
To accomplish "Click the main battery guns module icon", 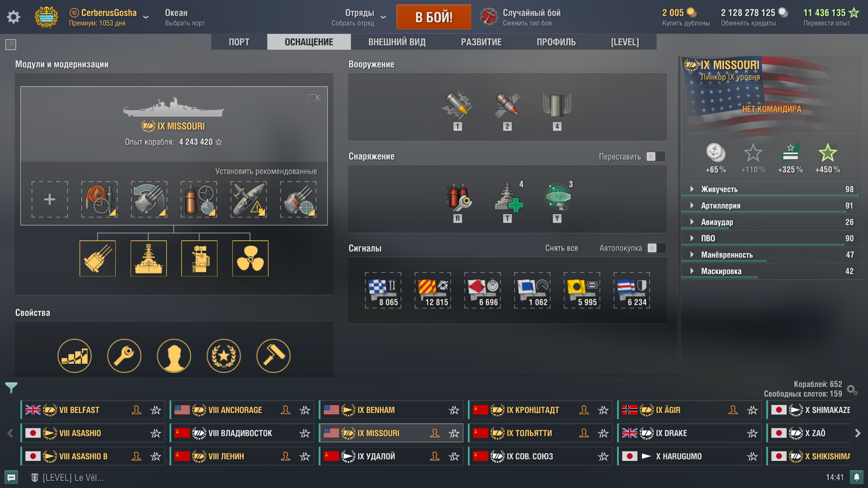I will [x=98, y=258].
